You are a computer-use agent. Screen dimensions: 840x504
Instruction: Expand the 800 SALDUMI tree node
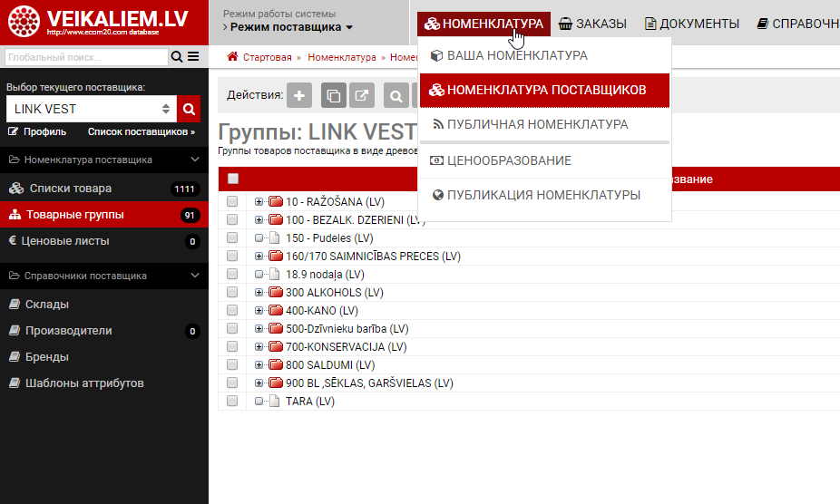(259, 365)
